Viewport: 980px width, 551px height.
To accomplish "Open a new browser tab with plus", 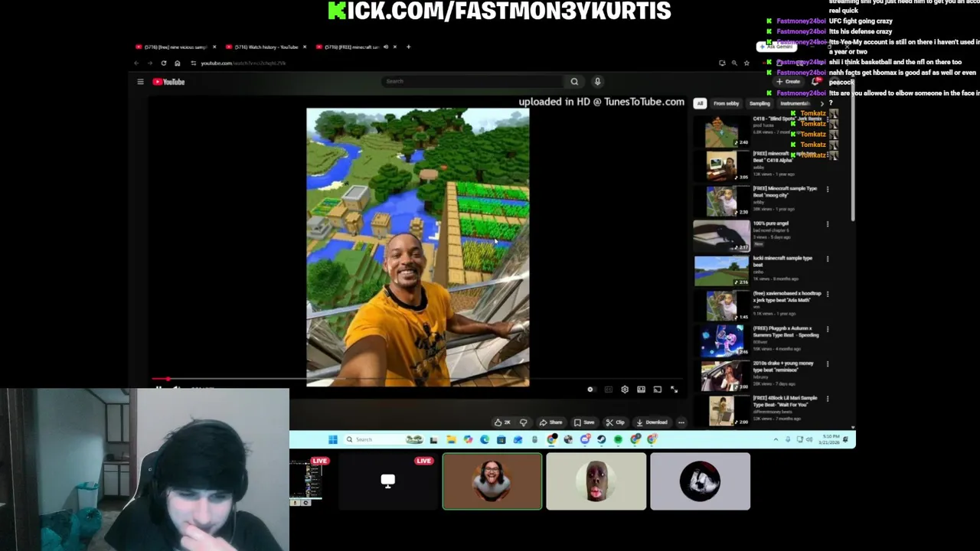I will click(408, 47).
